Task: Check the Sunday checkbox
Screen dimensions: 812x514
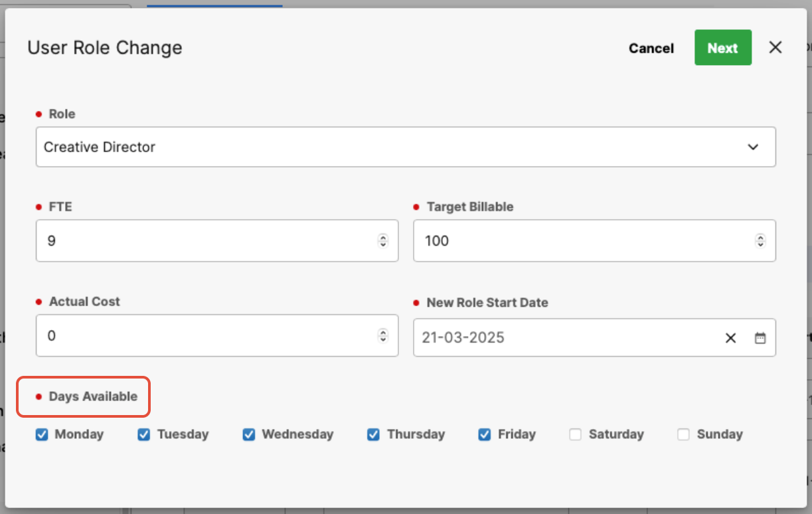Action: click(684, 434)
